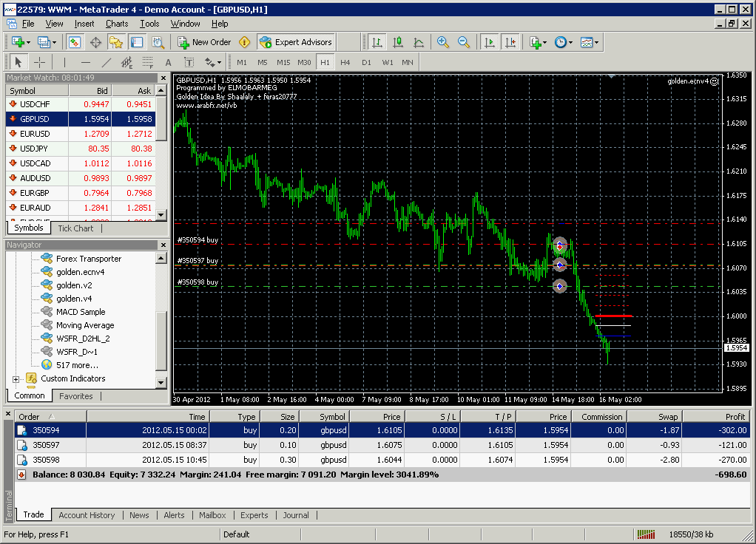Click the Profiles toolbar icon
Screen dimensions: 756x544
[47, 42]
